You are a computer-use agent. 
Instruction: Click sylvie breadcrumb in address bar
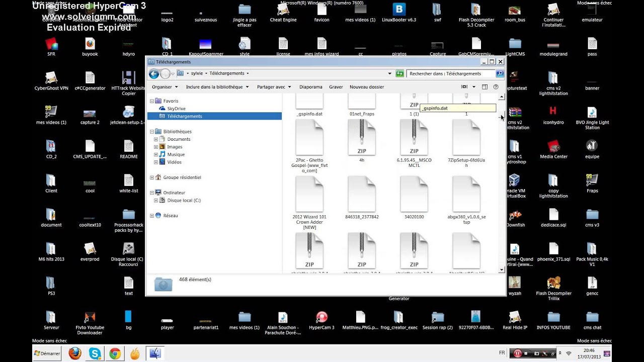(197, 73)
